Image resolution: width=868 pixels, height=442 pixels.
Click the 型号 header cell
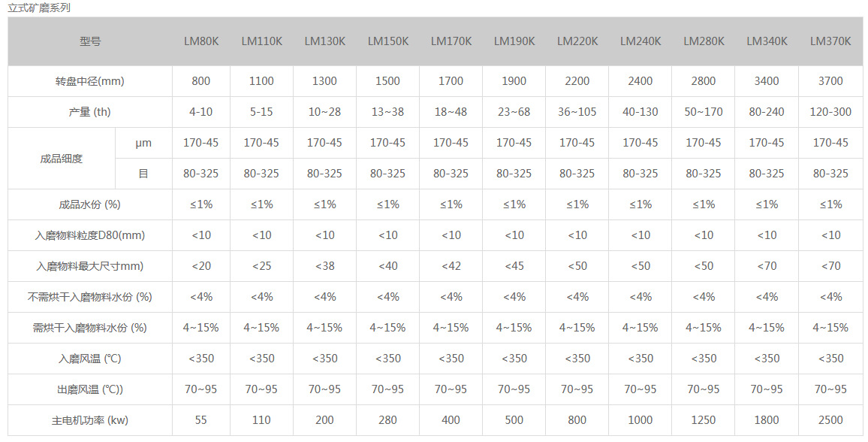click(90, 41)
